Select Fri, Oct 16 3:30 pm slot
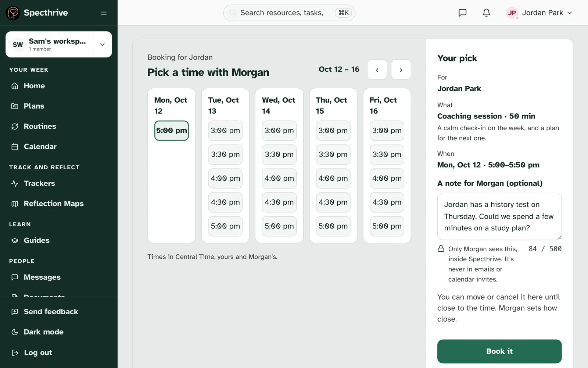Viewport: 588px width, 368px height. pos(387,155)
